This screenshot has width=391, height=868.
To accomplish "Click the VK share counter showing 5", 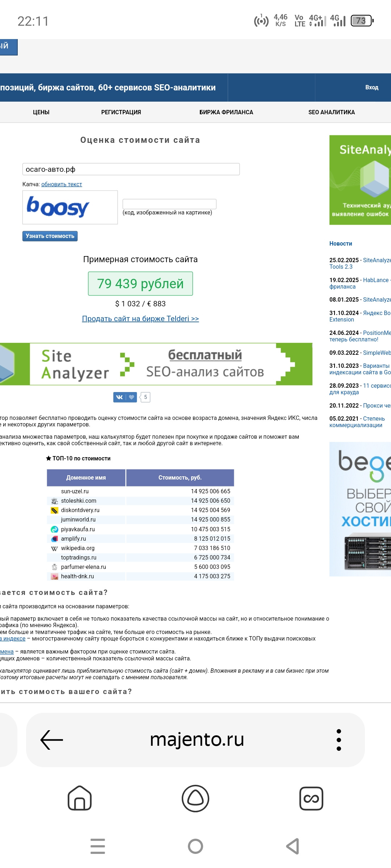I will coord(145,397).
